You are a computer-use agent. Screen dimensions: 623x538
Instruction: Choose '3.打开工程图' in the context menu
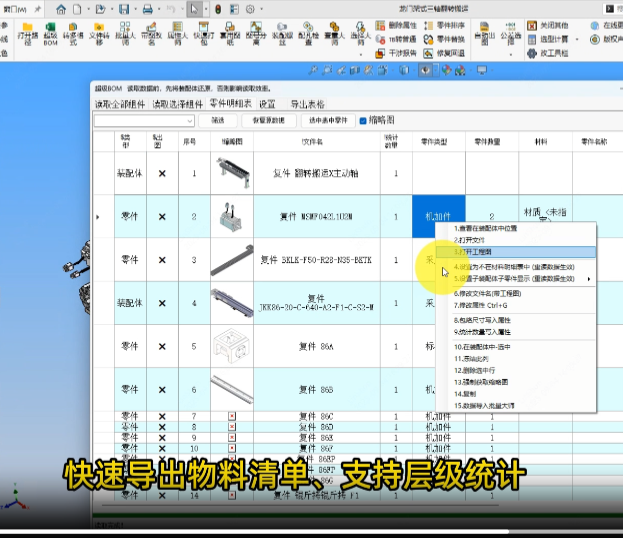click(x=517, y=252)
